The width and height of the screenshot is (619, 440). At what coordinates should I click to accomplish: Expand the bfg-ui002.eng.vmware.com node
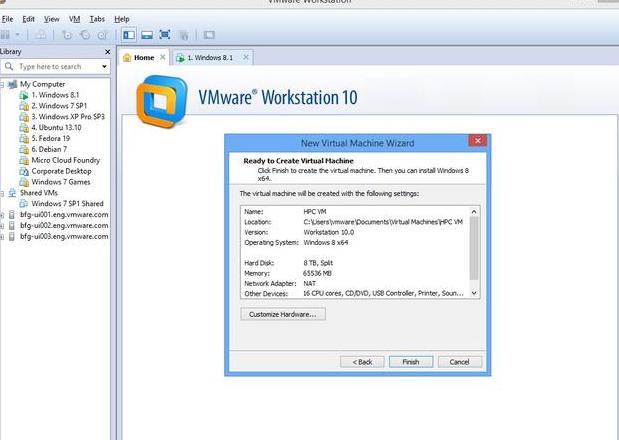[x=2, y=226]
